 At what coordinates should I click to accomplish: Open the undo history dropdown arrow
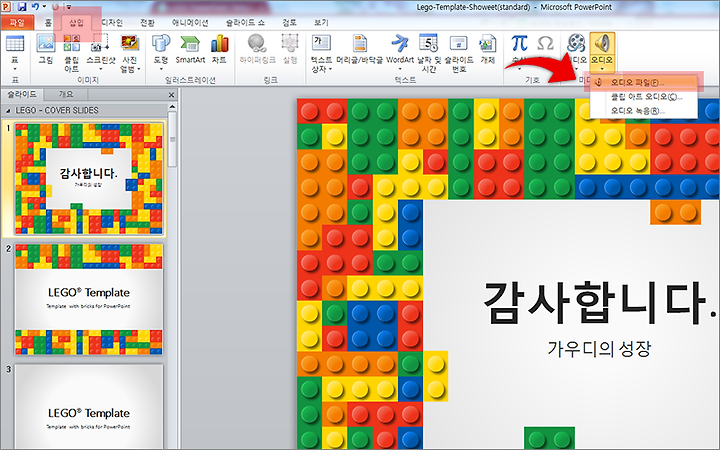45,7
